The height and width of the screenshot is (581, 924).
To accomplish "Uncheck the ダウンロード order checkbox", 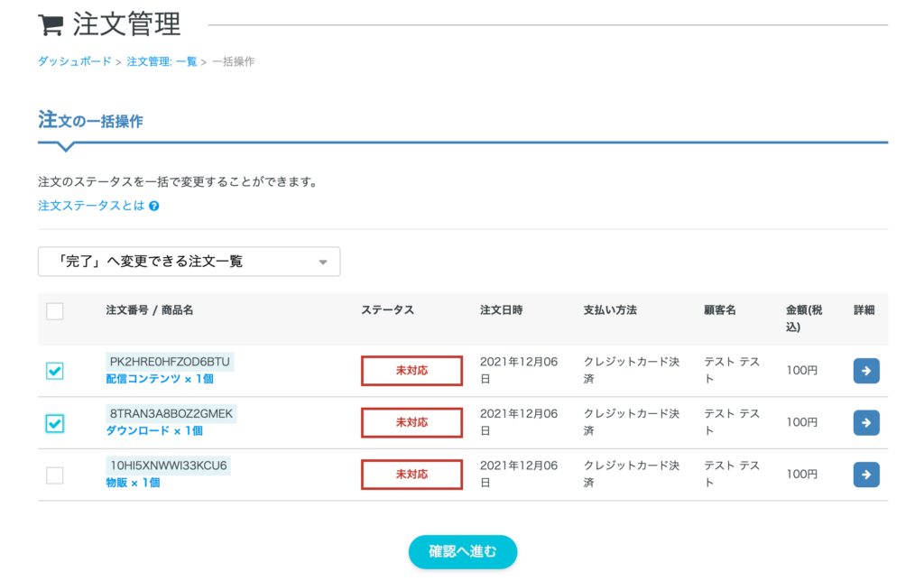I will [x=55, y=423].
